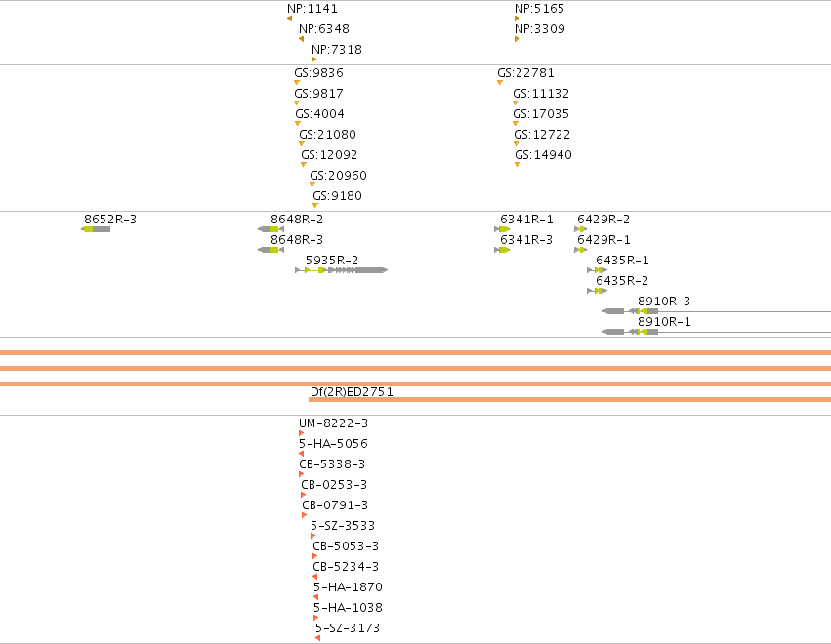This screenshot has width=831, height=644.
Task: Select the 8910R-3 RNAi label
Action: click(x=664, y=302)
